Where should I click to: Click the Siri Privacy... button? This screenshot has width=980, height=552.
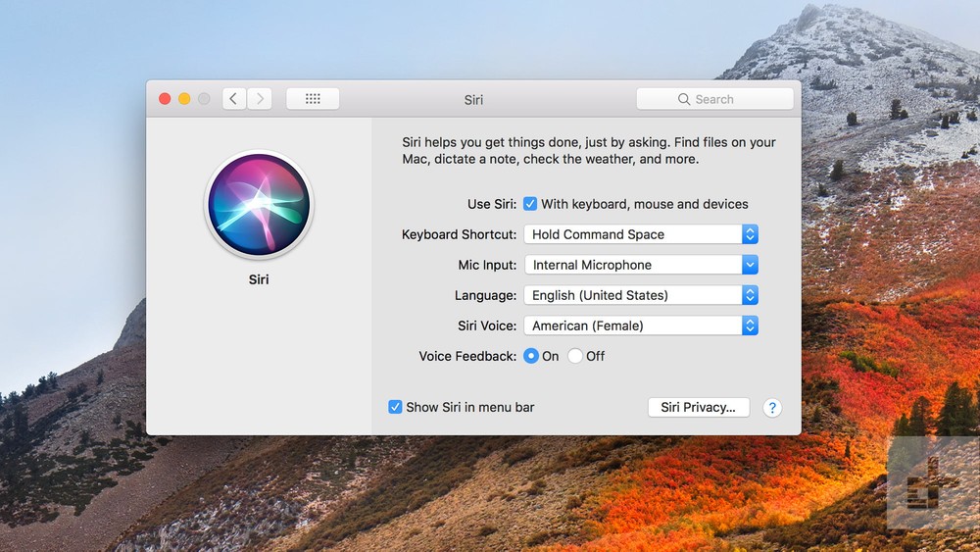pos(699,407)
